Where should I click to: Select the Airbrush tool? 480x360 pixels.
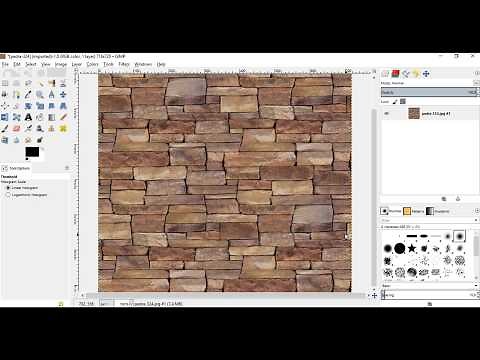[x=28, y=129]
